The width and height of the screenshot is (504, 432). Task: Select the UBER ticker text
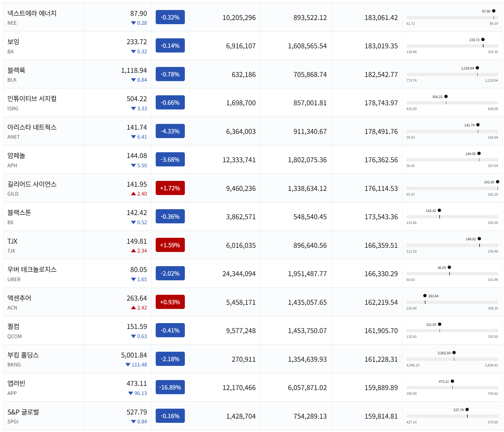click(x=14, y=279)
